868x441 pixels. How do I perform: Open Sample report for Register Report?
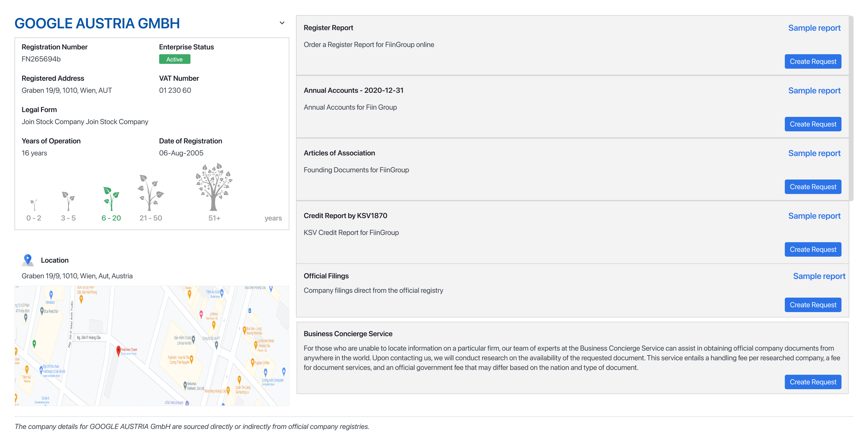[814, 28]
